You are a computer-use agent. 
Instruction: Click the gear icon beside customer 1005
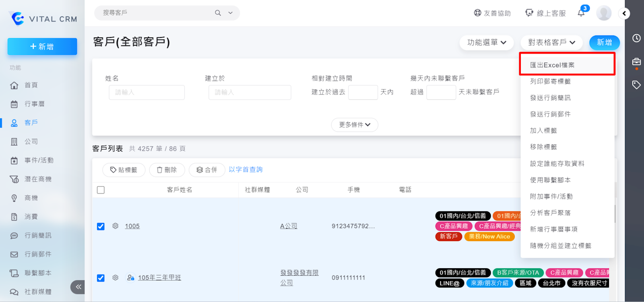(116, 226)
